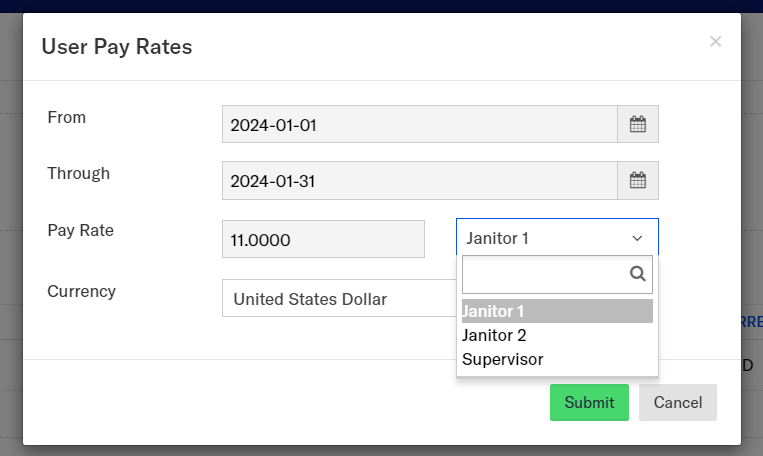Close the User Pay Rates dialog
Screen dimensions: 763x456
pos(715,42)
